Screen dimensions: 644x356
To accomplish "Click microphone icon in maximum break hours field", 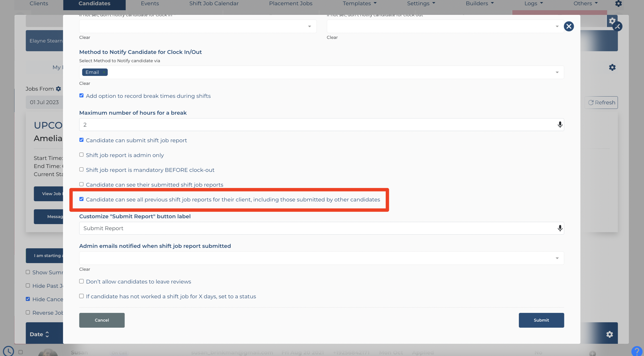I will (560, 125).
